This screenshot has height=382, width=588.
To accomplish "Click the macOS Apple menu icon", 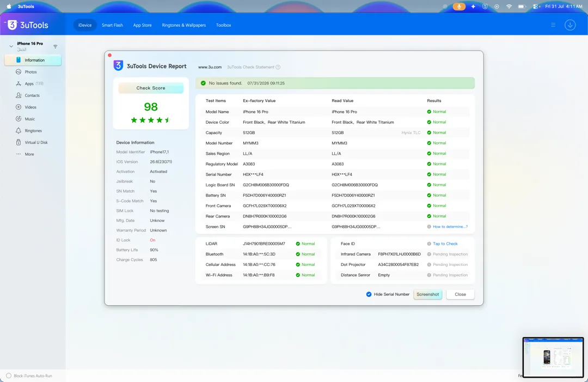I will [x=9, y=7].
